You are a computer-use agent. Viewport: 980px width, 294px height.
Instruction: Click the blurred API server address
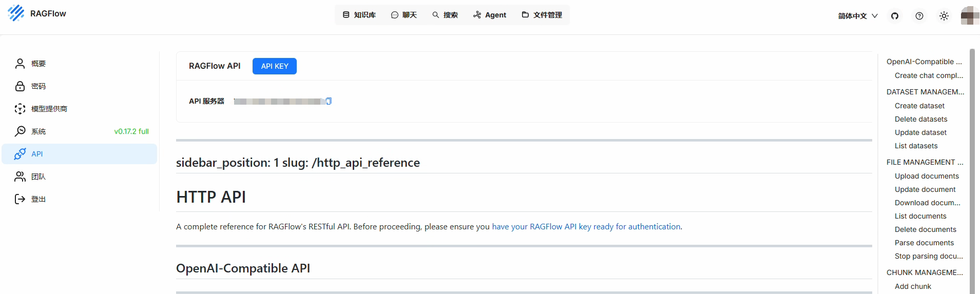click(x=279, y=102)
